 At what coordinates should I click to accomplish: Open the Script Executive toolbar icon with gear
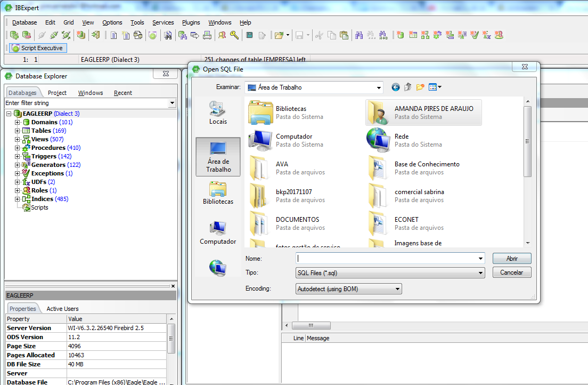(153, 35)
